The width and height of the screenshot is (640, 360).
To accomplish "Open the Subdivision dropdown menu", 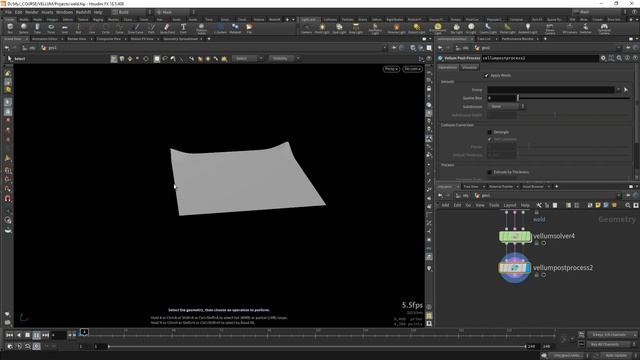I will point(506,107).
